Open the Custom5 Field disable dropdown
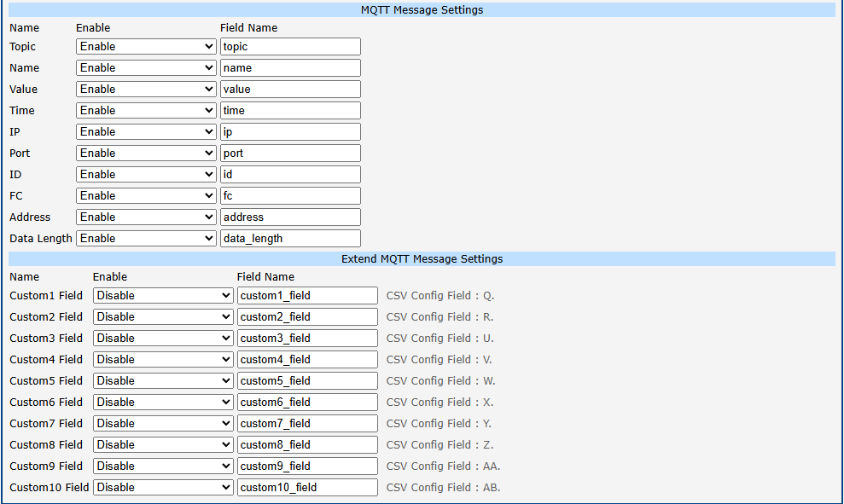Image resolution: width=844 pixels, height=504 pixels. [x=163, y=381]
